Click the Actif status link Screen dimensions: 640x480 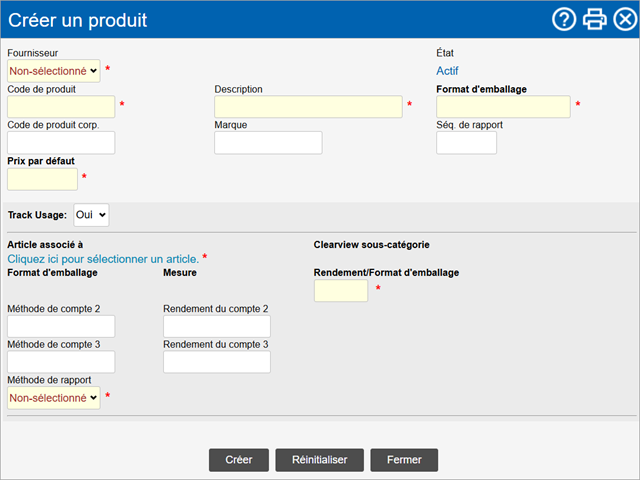(x=447, y=71)
